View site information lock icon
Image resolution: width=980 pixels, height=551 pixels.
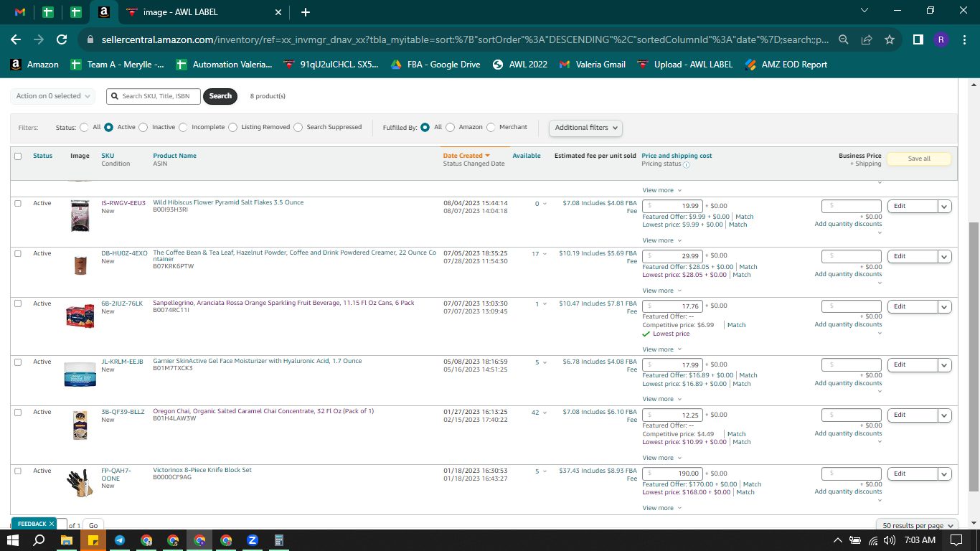point(90,40)
